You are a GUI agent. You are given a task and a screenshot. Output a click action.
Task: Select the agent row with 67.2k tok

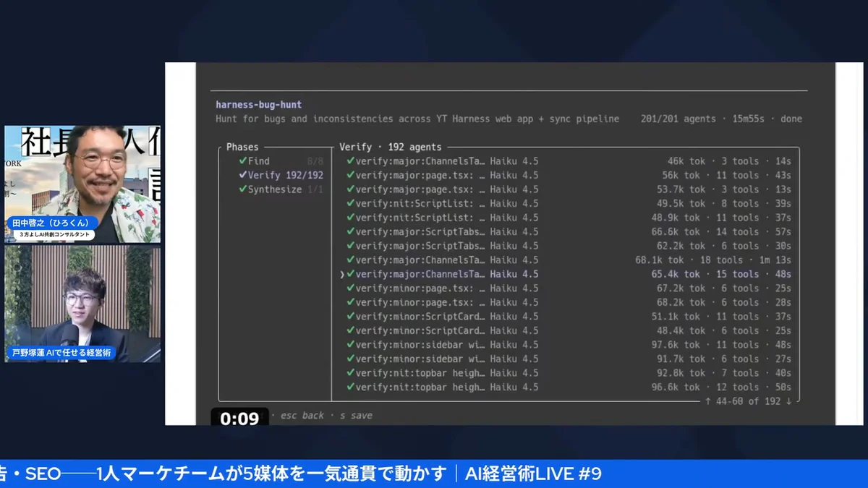569,288
